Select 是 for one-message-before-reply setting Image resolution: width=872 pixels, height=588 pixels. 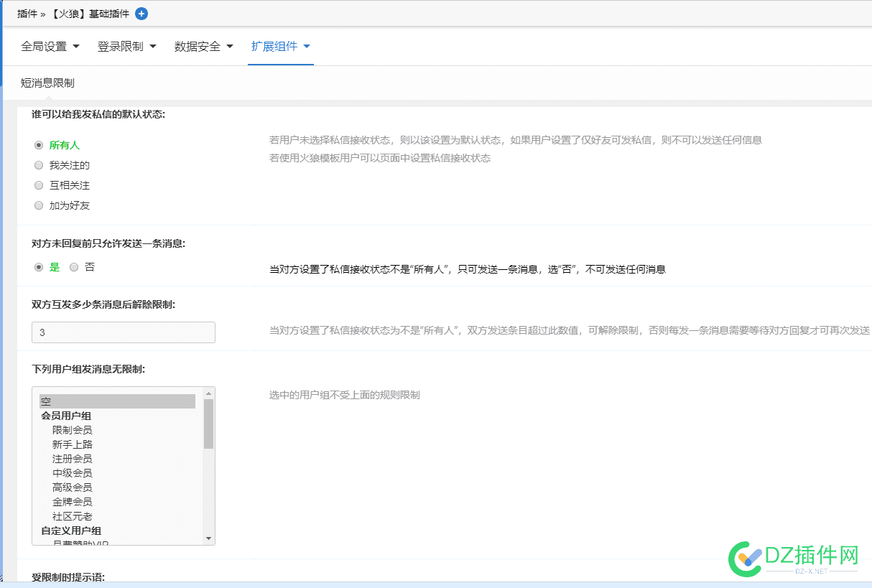tap(39, 267)
